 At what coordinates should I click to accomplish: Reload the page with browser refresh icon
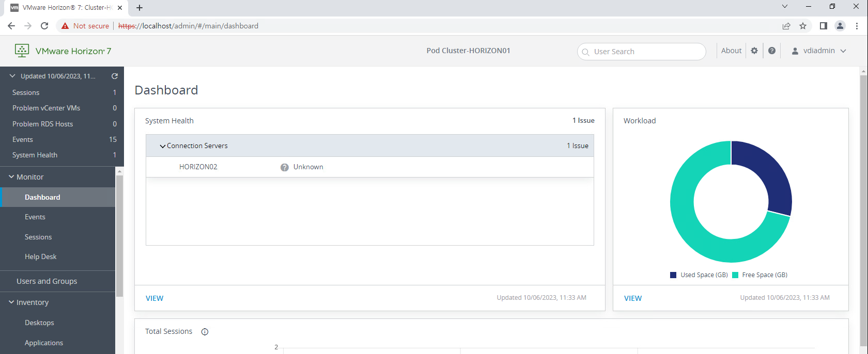coord(44,26)
